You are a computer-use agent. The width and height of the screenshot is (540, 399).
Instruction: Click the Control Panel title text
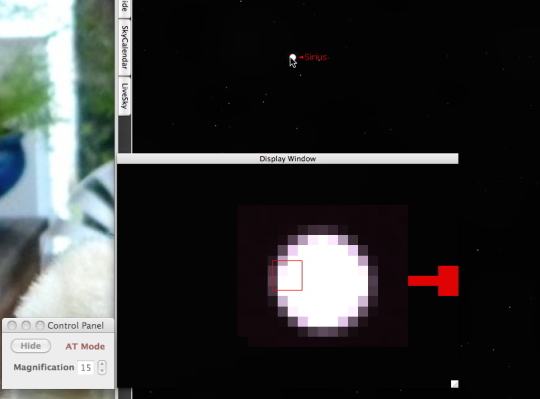(x=75, y=326)
